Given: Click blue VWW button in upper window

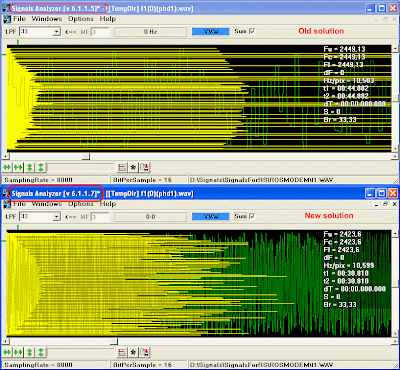Looking at the screenshot, I should click(x=211, y=31).
